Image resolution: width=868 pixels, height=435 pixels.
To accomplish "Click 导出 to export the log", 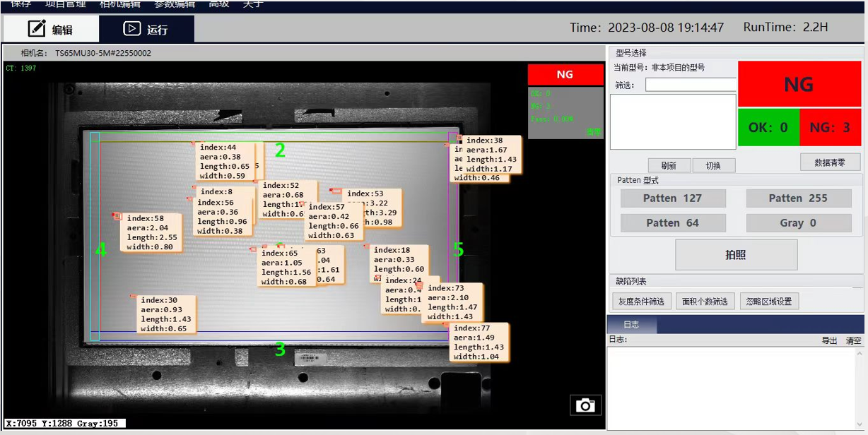I will (829, 340).
